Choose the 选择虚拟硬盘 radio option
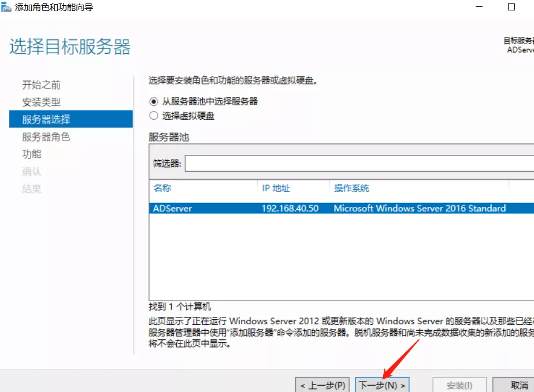 pos(154,116)
